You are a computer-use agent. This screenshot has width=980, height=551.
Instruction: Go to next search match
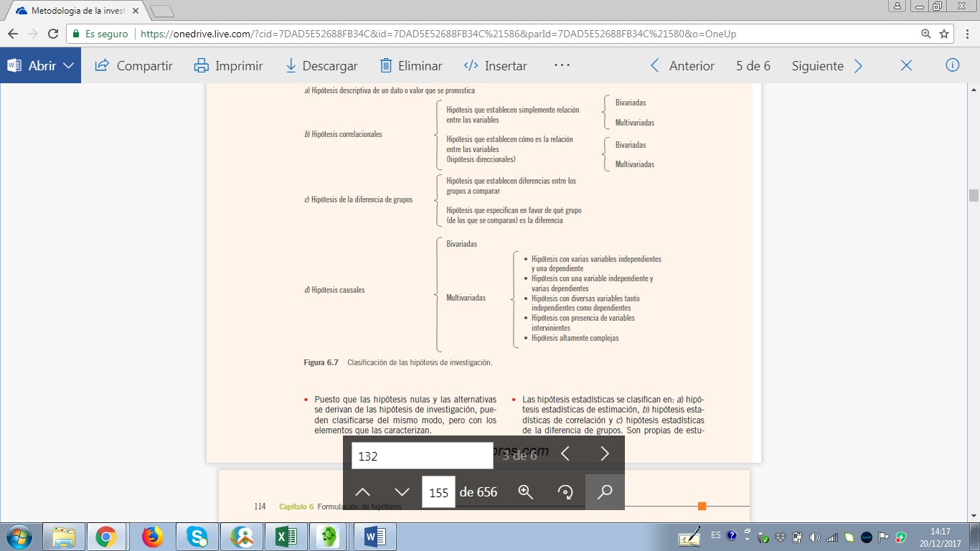tap(605, 453)
